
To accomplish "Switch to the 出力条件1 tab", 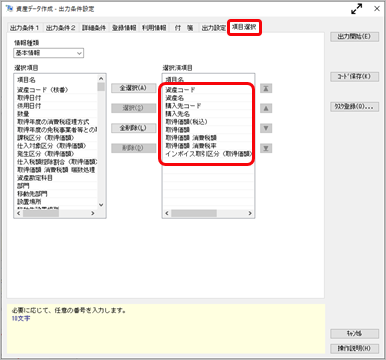I will point(25,28).
